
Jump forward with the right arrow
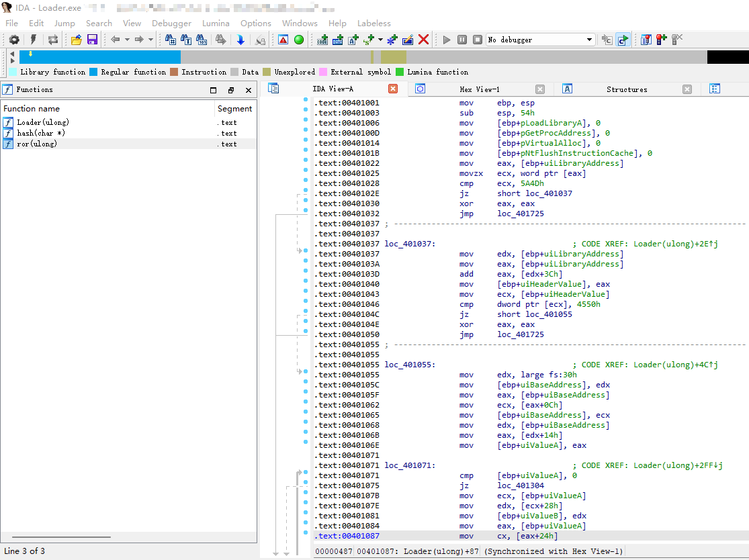coord(139,40)
